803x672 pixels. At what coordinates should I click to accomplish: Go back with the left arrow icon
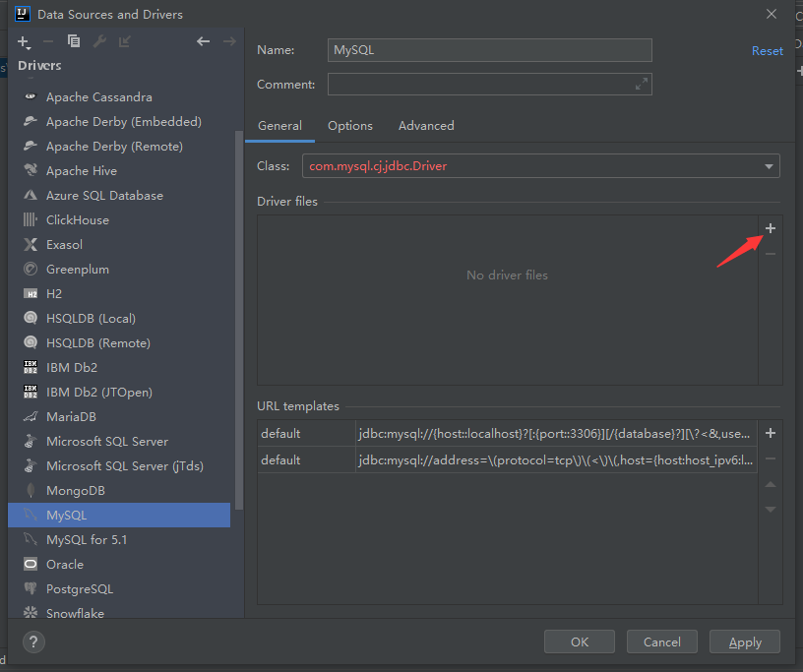click(204, 41)
